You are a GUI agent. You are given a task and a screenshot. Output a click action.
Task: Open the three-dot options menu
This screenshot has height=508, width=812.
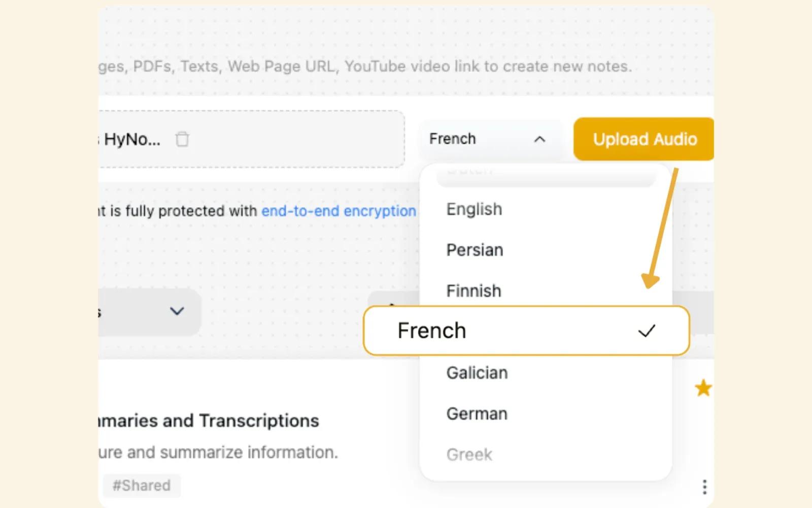click(704, 488)
